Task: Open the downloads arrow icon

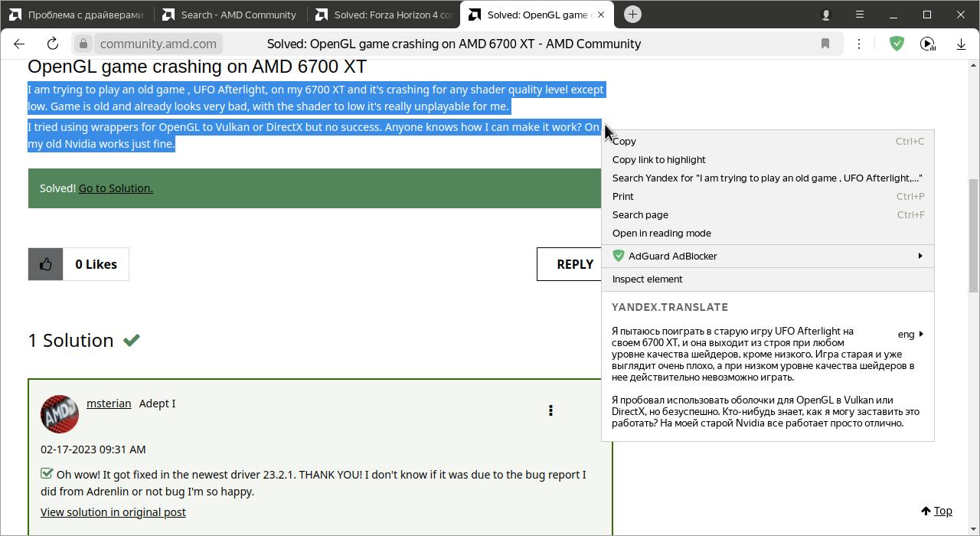Action: click(961, 44)
